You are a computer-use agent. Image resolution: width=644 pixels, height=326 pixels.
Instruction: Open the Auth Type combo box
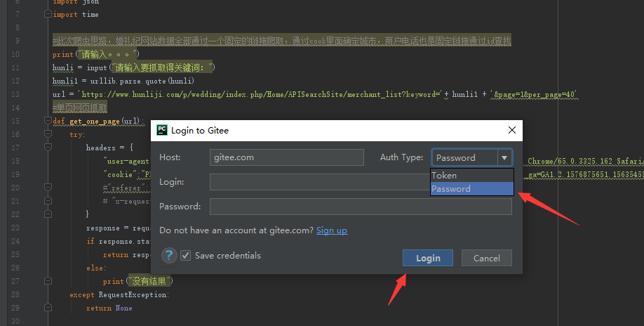point(472,157)
